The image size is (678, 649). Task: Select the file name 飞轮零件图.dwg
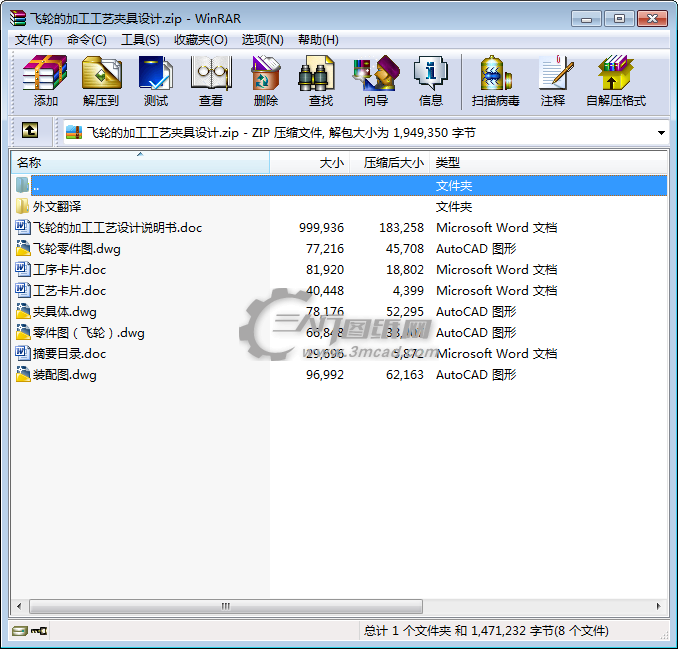[x=77, y=249]
